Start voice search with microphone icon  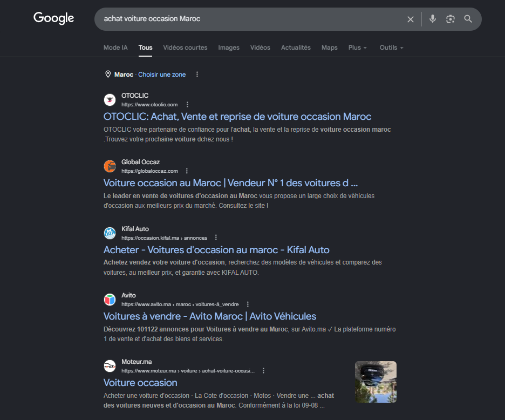tap(432, 19)
